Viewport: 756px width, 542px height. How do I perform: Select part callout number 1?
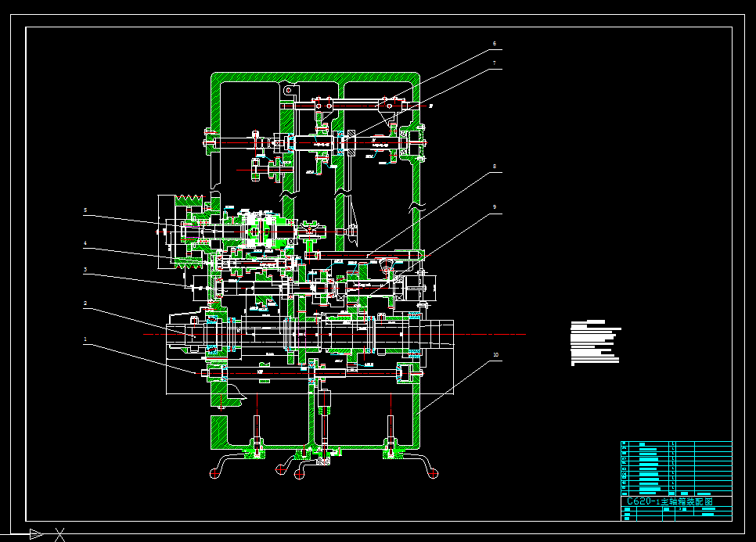pyautogui.click(x=85, y=339)
